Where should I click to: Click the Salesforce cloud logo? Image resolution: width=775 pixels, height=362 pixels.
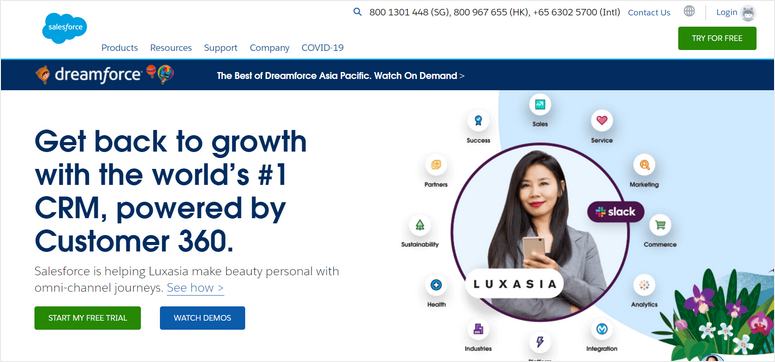[x=65, y=28]
